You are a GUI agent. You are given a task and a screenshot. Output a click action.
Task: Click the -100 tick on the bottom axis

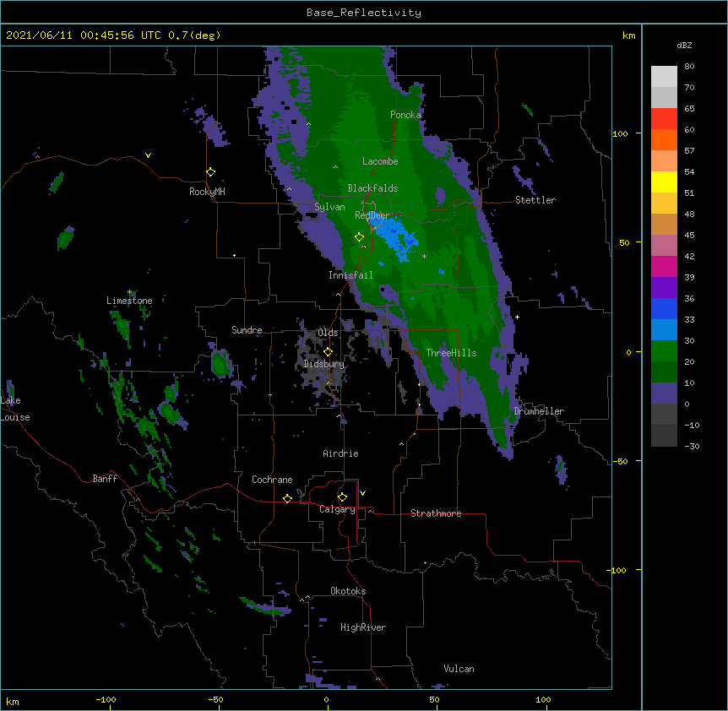click(x=106, y=700)
